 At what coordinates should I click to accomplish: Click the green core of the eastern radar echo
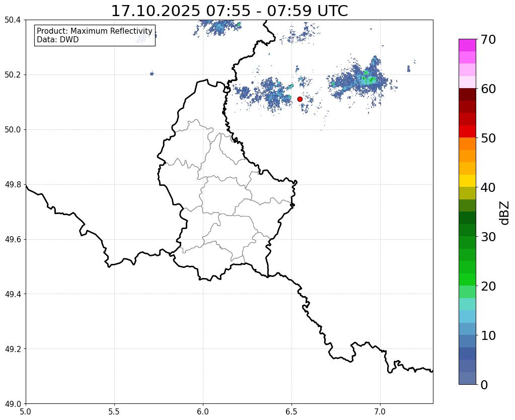371,79
